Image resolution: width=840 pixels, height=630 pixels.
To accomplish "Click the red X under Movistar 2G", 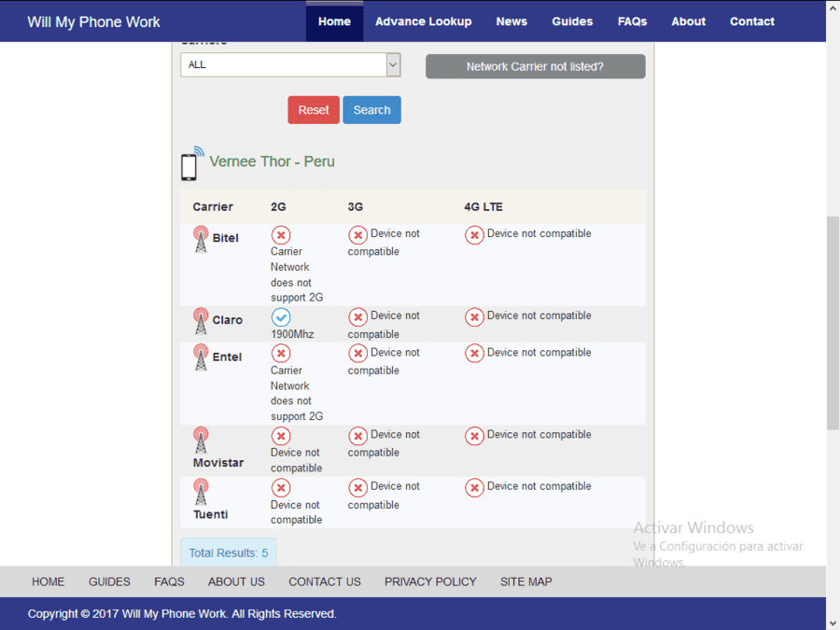I will tap(281, 436).
